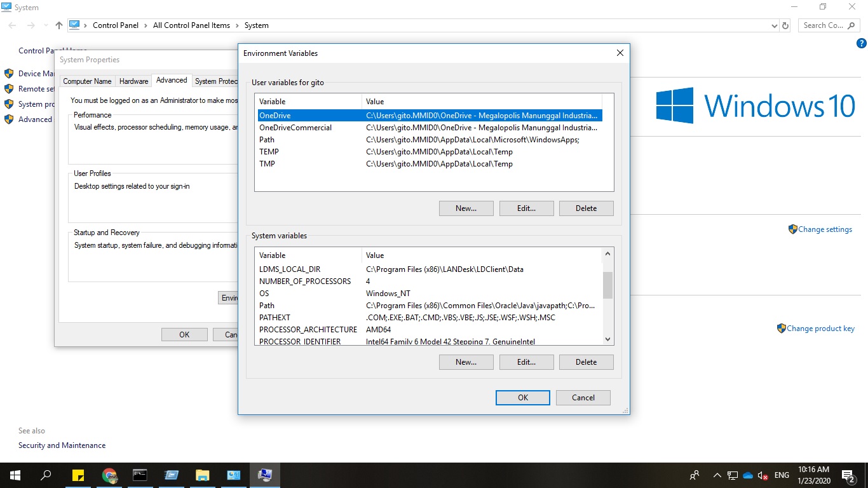Cancel the Environment Variables dialog
This screenshot has width=868, height=488.
point(583,398)
